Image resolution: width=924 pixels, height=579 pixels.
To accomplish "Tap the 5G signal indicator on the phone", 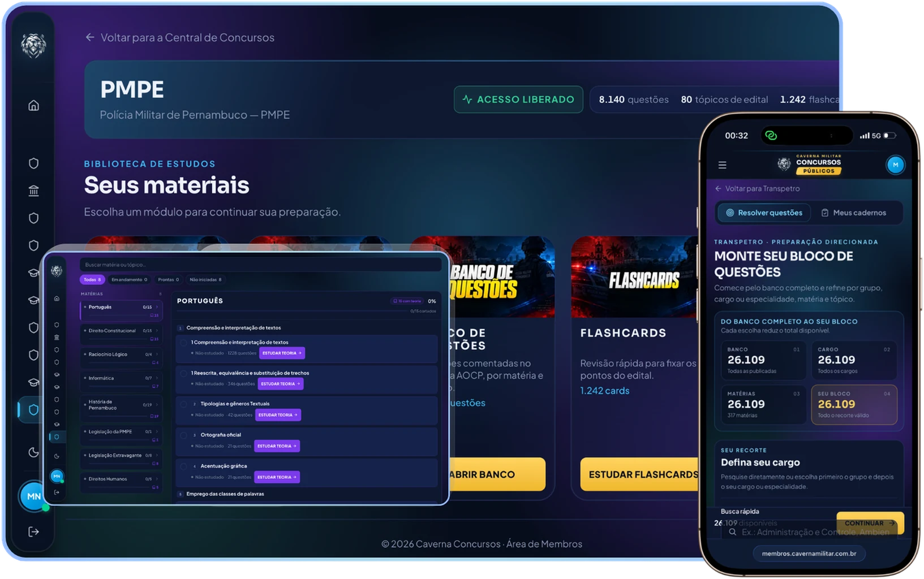I will (870, 136).
